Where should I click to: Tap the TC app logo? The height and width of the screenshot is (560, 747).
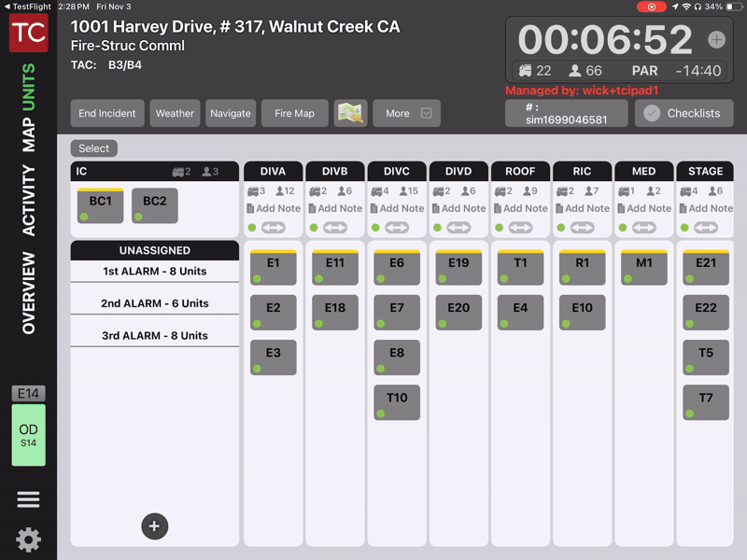(28, 34)
